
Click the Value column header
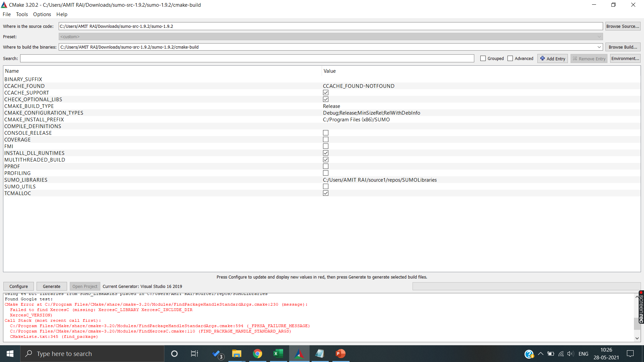pyautogui.click(x=330, y=71)
